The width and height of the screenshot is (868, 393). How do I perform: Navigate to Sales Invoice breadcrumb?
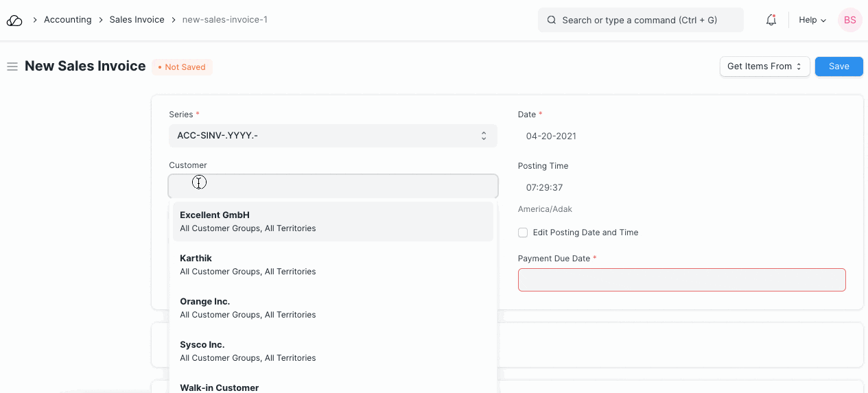[x=137, y=20]
